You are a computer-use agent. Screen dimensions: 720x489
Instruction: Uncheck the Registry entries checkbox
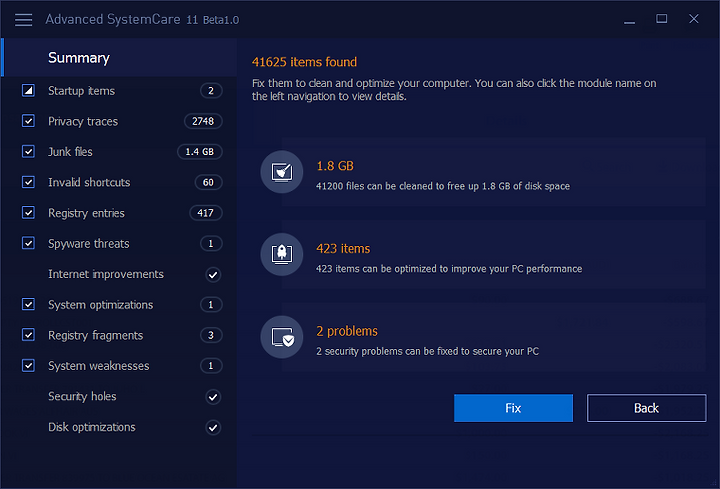point(28,213)
